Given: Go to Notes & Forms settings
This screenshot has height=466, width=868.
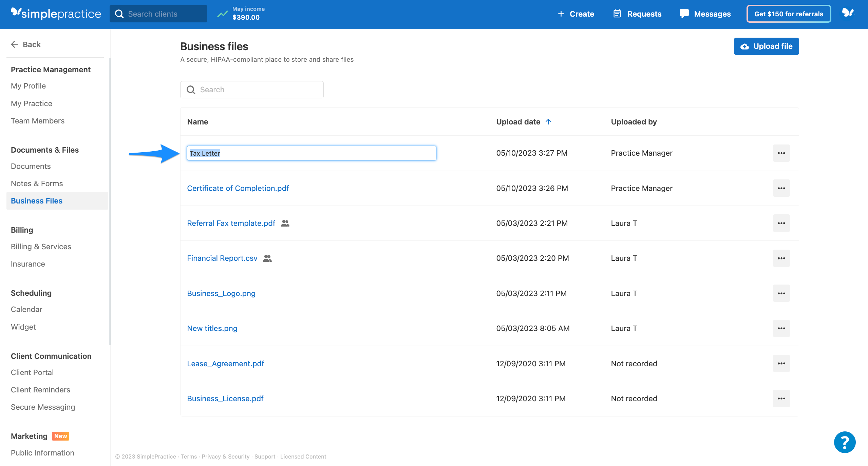Looking at the screenshot, I should point(37,183).
